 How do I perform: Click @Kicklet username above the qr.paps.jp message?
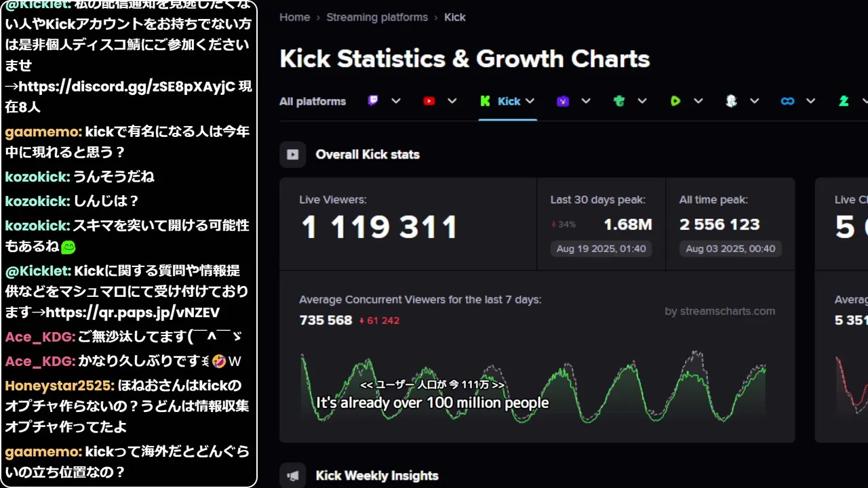pyautogui.click(x=38, y=270)
